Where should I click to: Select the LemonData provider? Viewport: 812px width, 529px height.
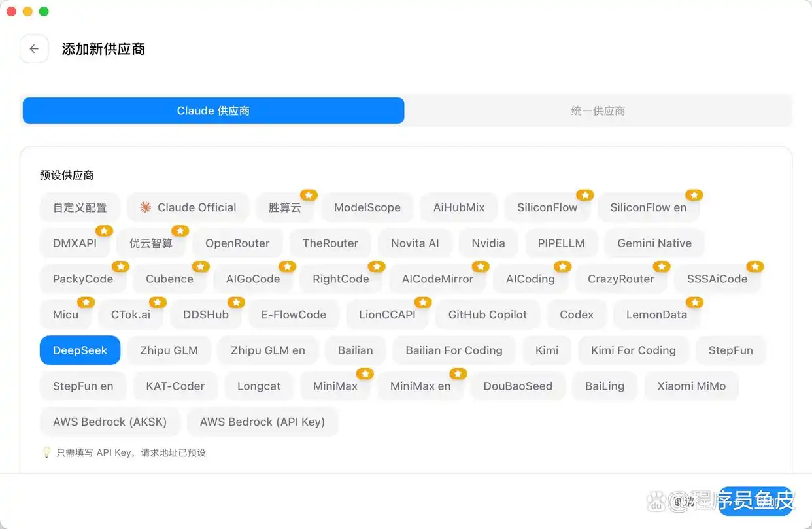point(656,315)
